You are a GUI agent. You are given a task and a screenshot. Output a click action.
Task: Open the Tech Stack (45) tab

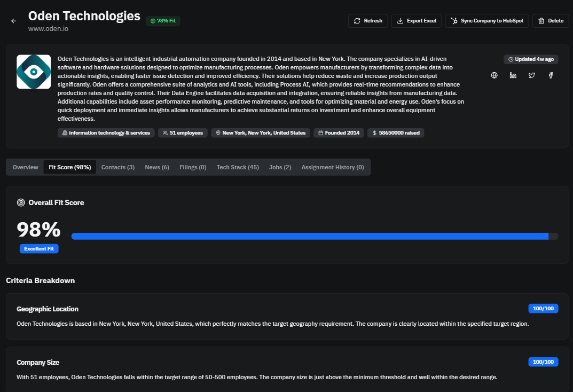tap(237, 167)
